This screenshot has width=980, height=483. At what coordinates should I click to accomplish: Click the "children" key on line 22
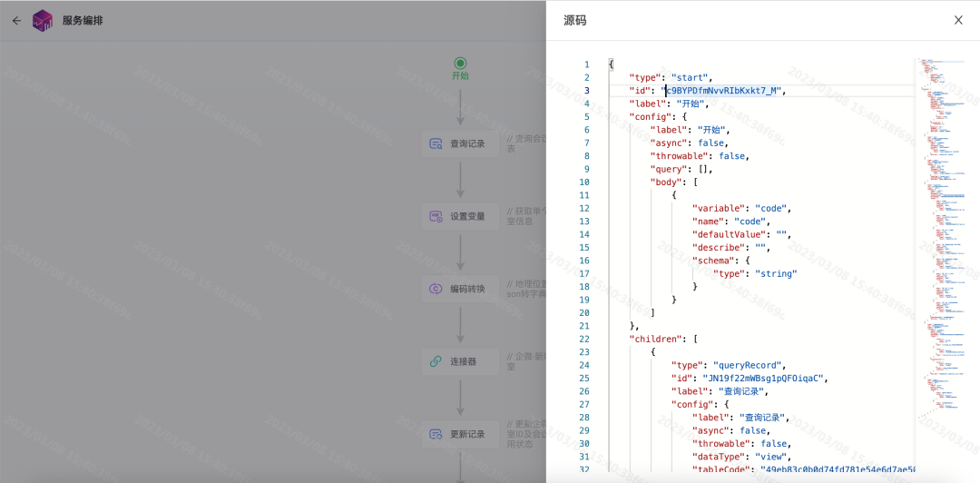[655, 340]
